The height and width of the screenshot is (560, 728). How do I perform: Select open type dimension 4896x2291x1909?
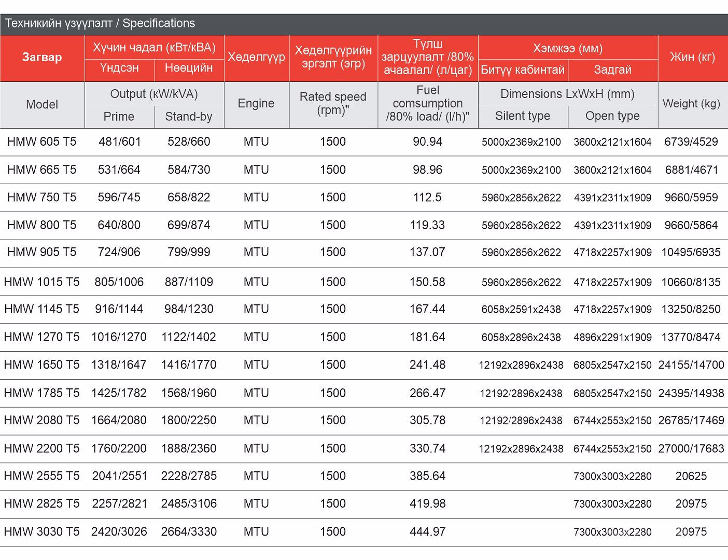612,338
